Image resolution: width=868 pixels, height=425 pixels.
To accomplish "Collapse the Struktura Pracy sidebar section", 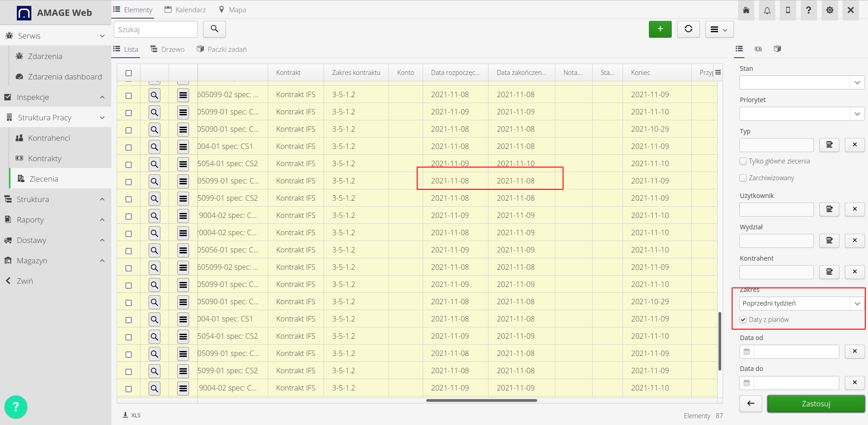I will [101, 117].
